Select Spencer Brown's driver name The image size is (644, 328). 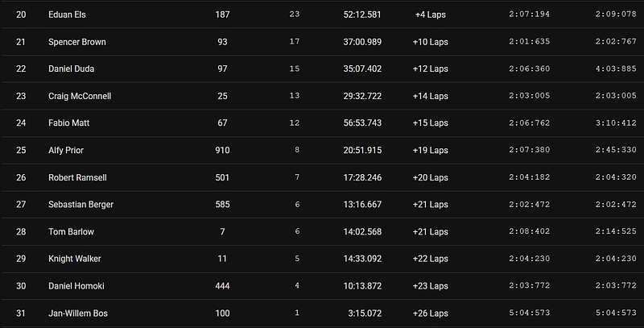tap(76, 42)
